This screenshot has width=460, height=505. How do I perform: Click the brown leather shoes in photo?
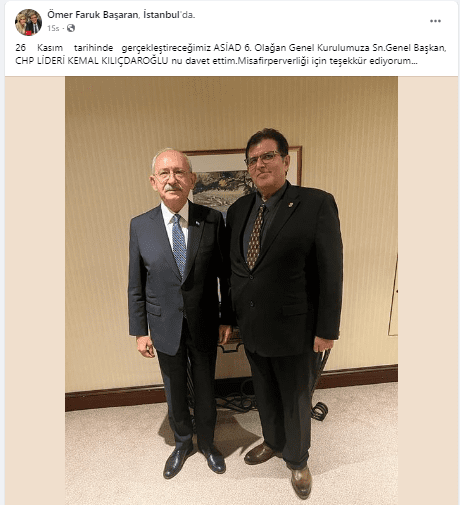point(279,469)
